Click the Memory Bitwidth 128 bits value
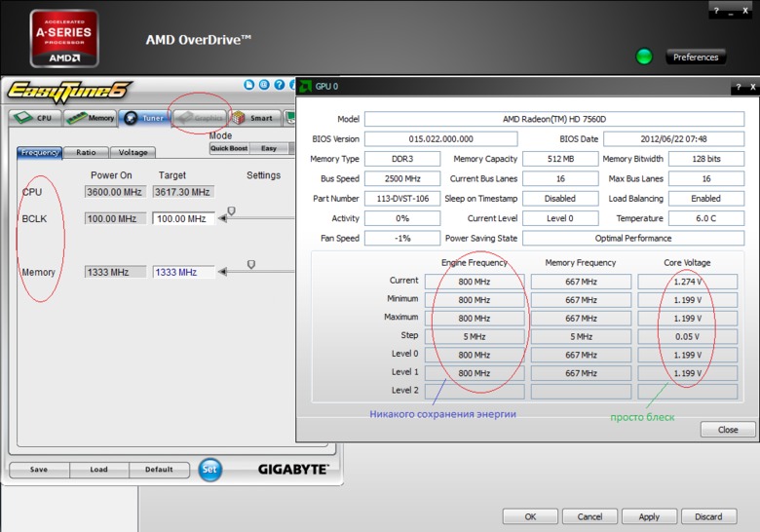 point(706,159)
